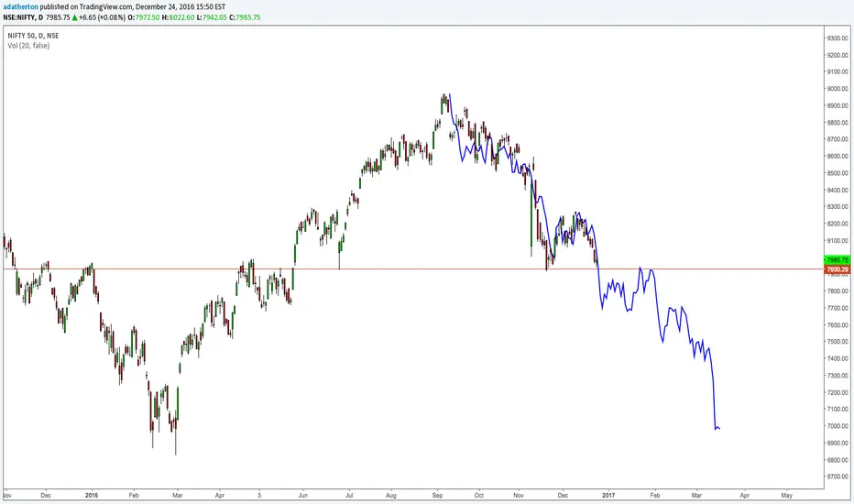Click the 9300.00 price axis label
The width and height of the screenshot is (854, 504).
[x=838, y=38]
